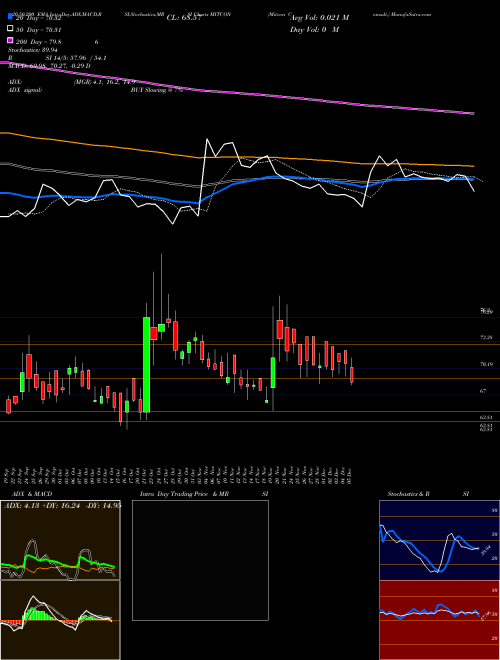500x660 pixels.
Task: Click the magenta 200-day moving average line's right end
Action: coord(473,113)
